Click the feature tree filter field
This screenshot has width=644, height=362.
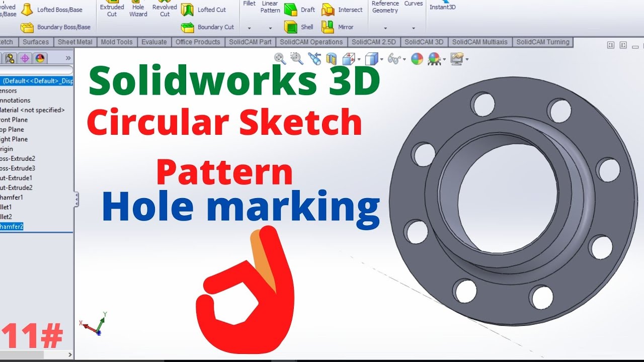click(x=36, y=70)
